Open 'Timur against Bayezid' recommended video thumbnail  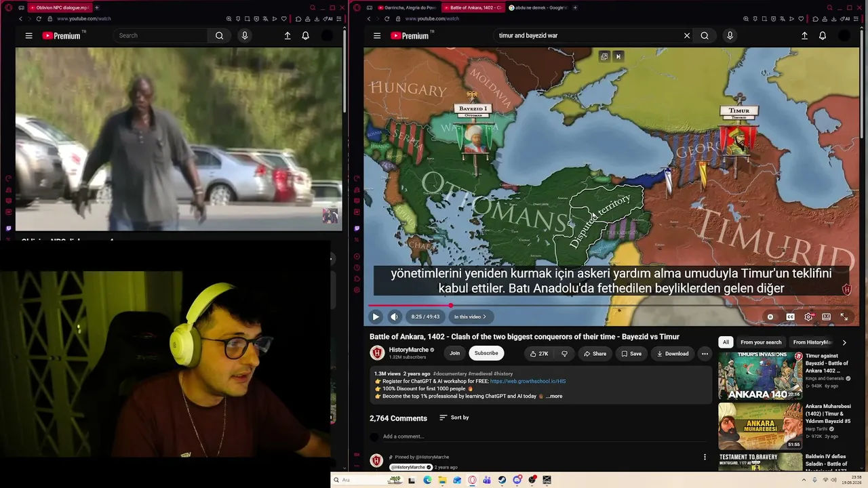click(x=760, y=375)
